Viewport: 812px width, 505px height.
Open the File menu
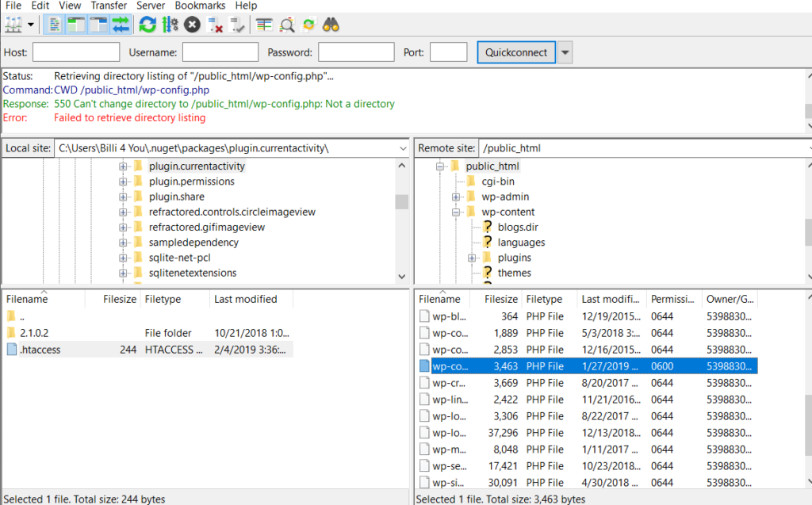coord(13,6)
